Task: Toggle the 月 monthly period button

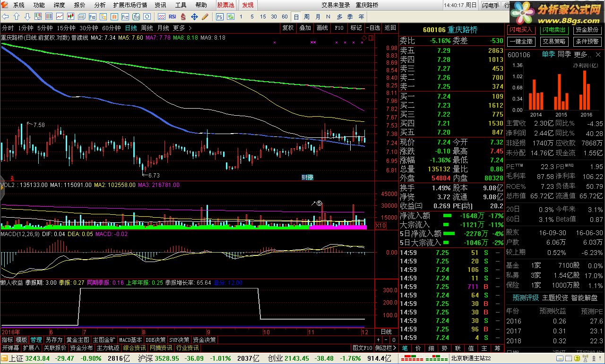Action: click(318, 17)
